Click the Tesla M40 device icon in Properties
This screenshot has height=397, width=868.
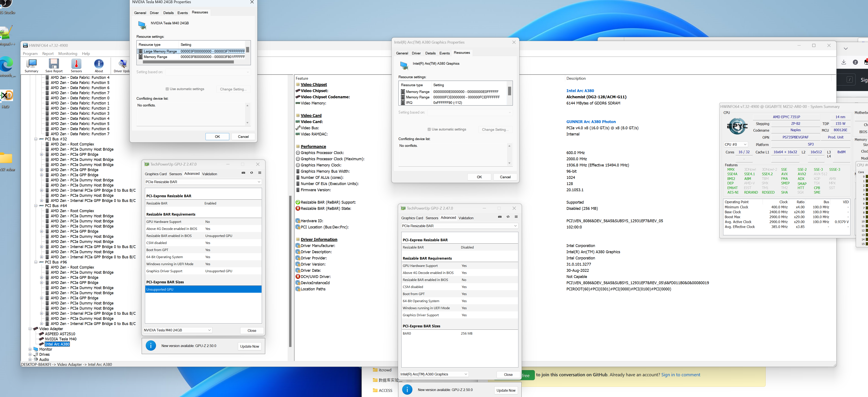(x=142, y=25)
